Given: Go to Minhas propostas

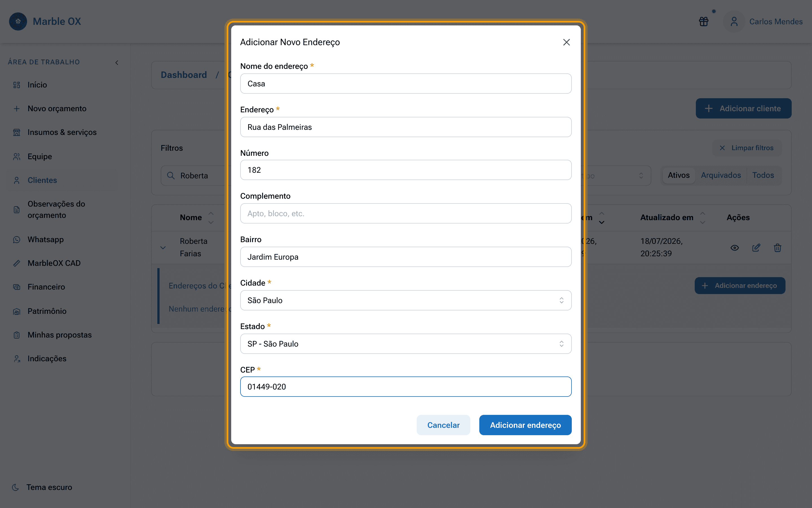Looking at the screenshot, I should 65,335.
